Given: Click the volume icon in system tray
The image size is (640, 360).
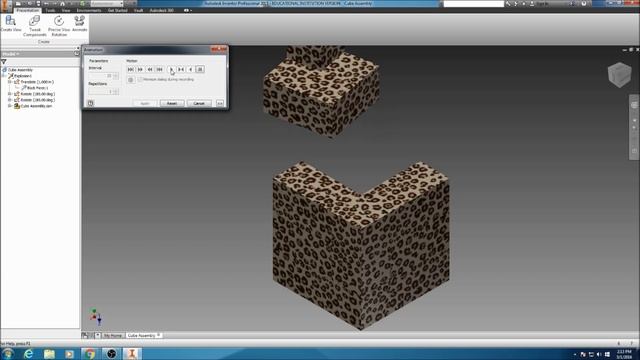Looking at the screenshot, I should [x=599, y=354].
